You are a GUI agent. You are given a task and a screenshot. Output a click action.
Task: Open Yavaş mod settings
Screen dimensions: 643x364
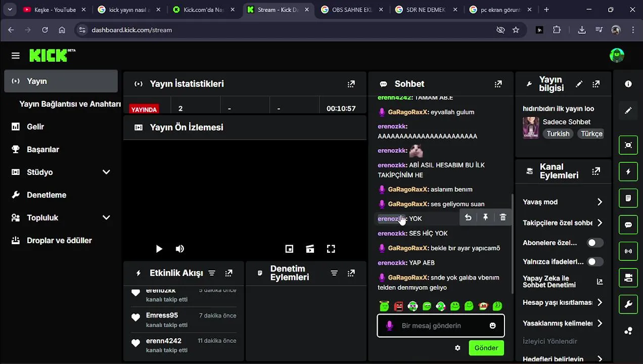[563, 202]
